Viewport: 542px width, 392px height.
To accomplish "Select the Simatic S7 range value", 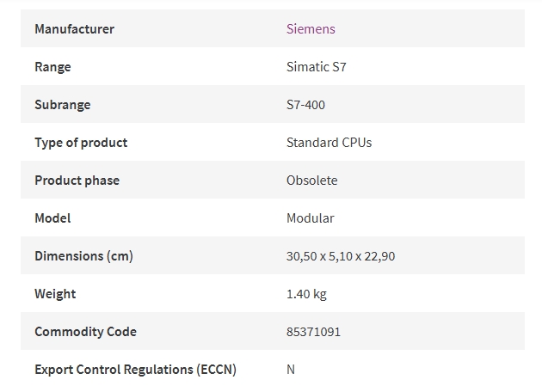I will click(317, 67).
